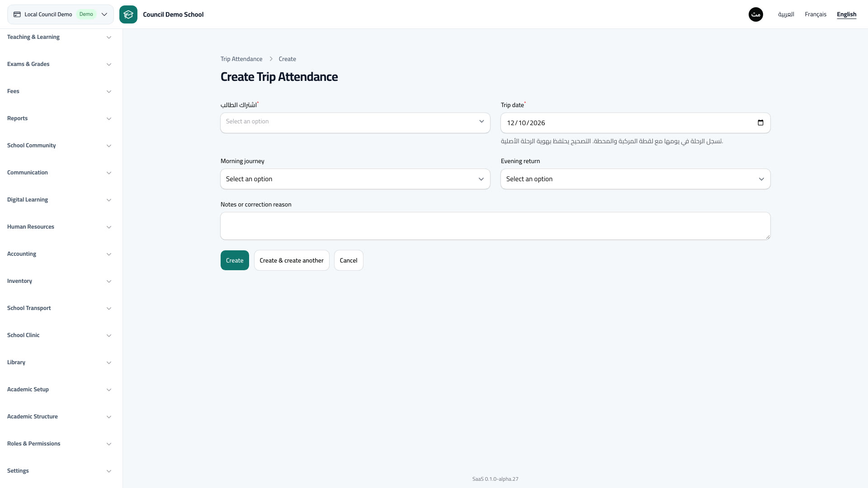Click the chevron next to School Transport
The width and height of the screenshot is (868, 488).
click(109, 309)
